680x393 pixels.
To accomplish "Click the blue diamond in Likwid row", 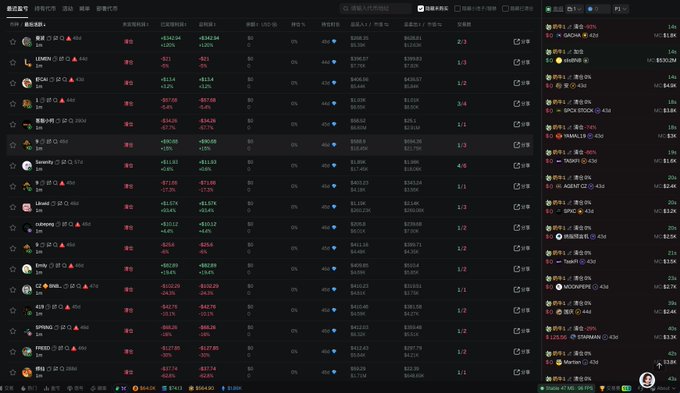I will [334, 207].
